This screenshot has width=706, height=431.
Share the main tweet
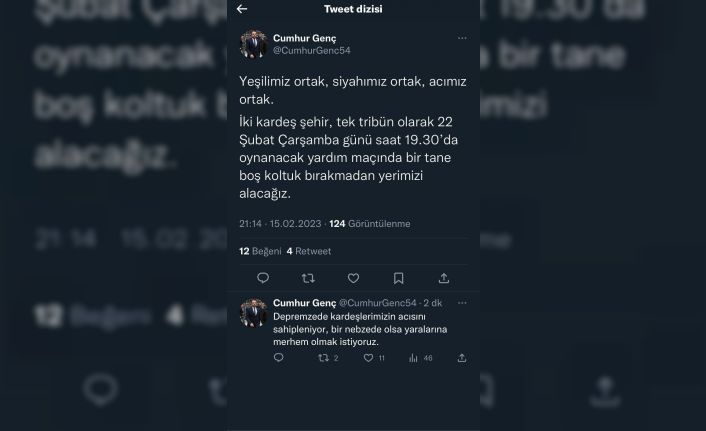(444, 278)
